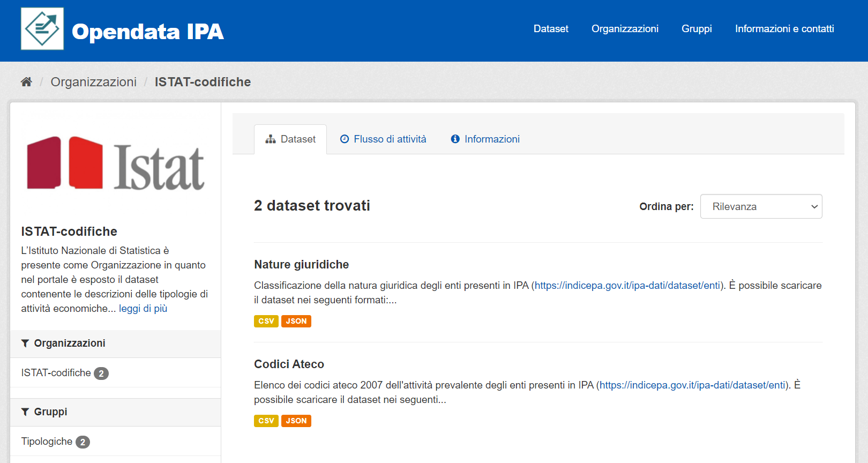Switch to the Flusso di attività tab
The width and height of the screenshot is (868, 463).
(x=384, y=139)
